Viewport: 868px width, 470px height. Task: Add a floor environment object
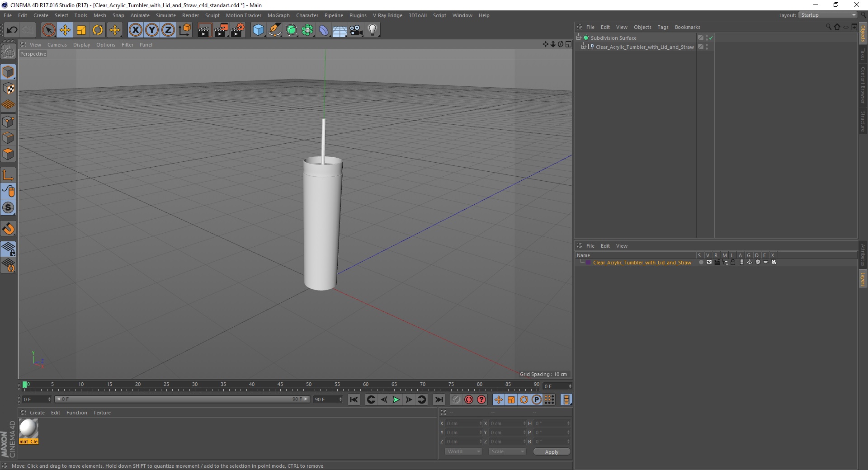coord(340,30)
